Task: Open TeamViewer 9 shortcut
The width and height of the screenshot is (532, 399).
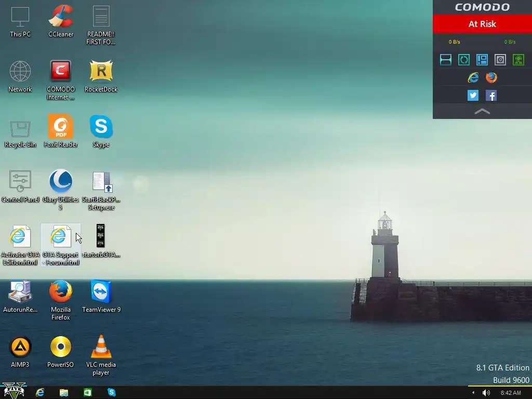Action: pyautogui.click(x=101, y=296)
